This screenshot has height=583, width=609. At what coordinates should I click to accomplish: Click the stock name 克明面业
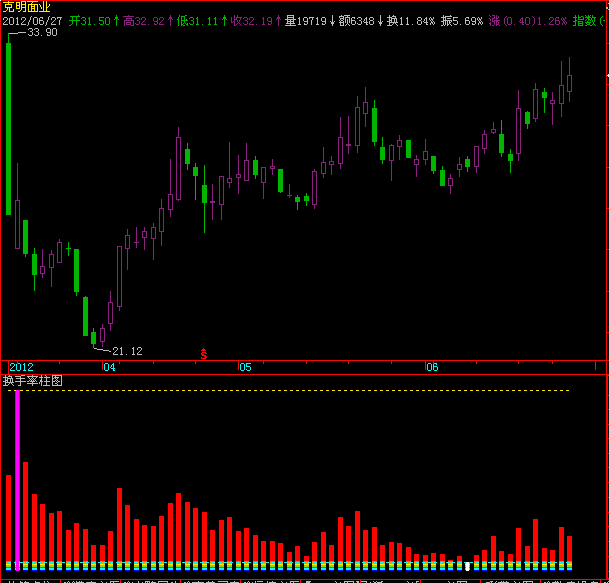pyautogui.click(x=26, y=7)
